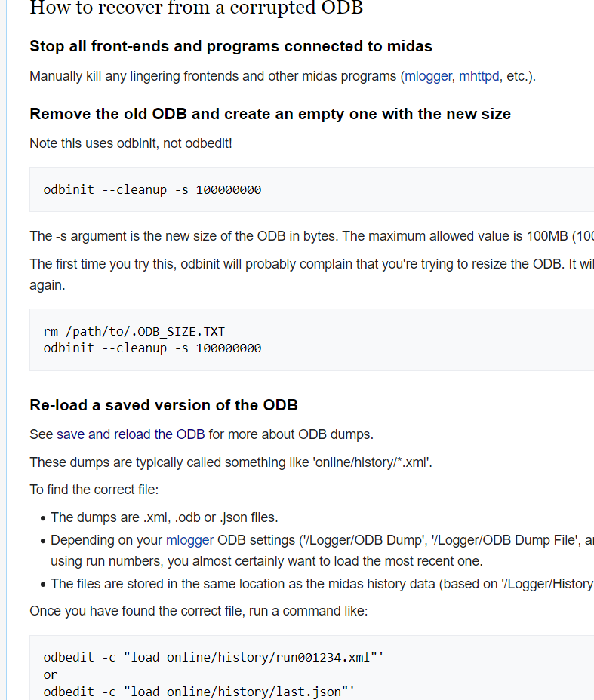594x700 pixels.
Task: Click "Note this uses odbinit, not odbedit!" text
Action: [131, 143]
